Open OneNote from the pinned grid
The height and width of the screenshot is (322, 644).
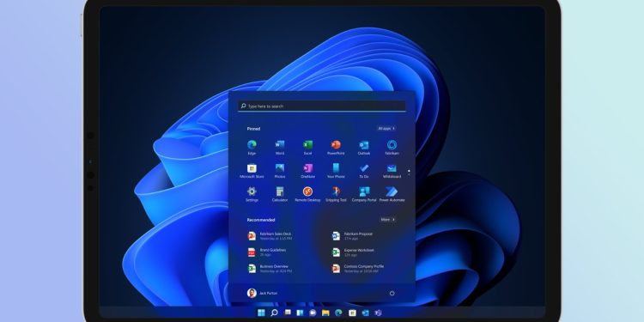coord(307,171)
